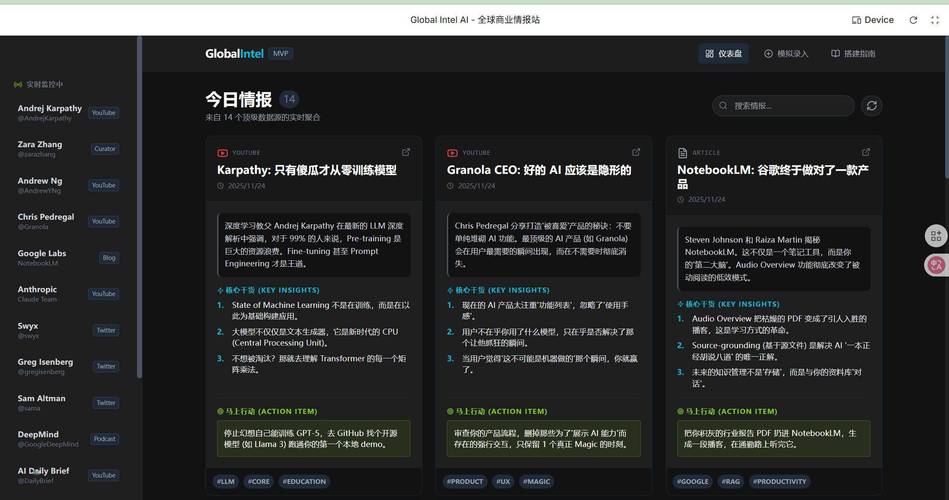Click the GlobalIntel logo
Screen dimensions: 949x500
coord(234,53)
